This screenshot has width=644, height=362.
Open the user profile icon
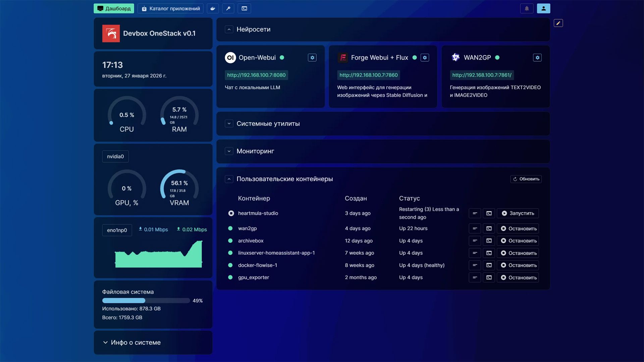[544, 8]
